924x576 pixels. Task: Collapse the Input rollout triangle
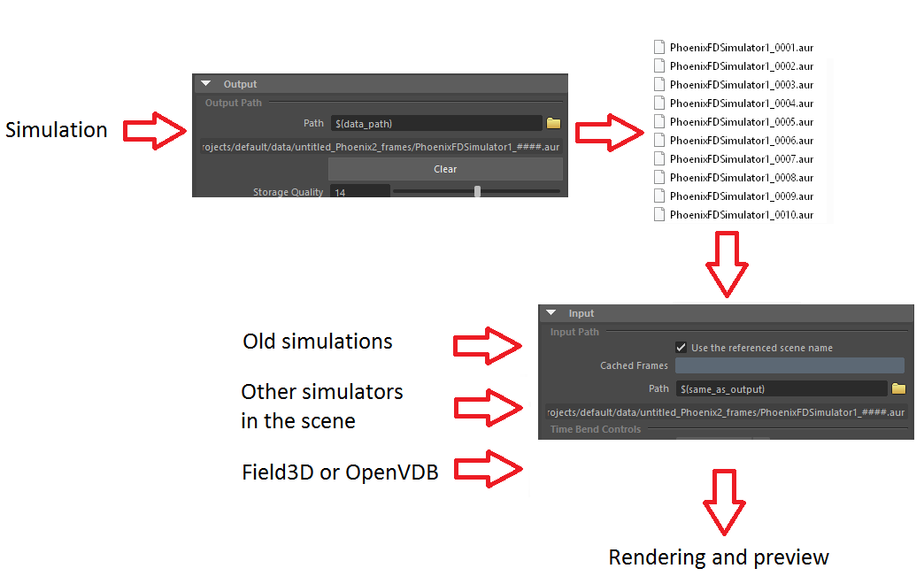click(x=551, y=312)
